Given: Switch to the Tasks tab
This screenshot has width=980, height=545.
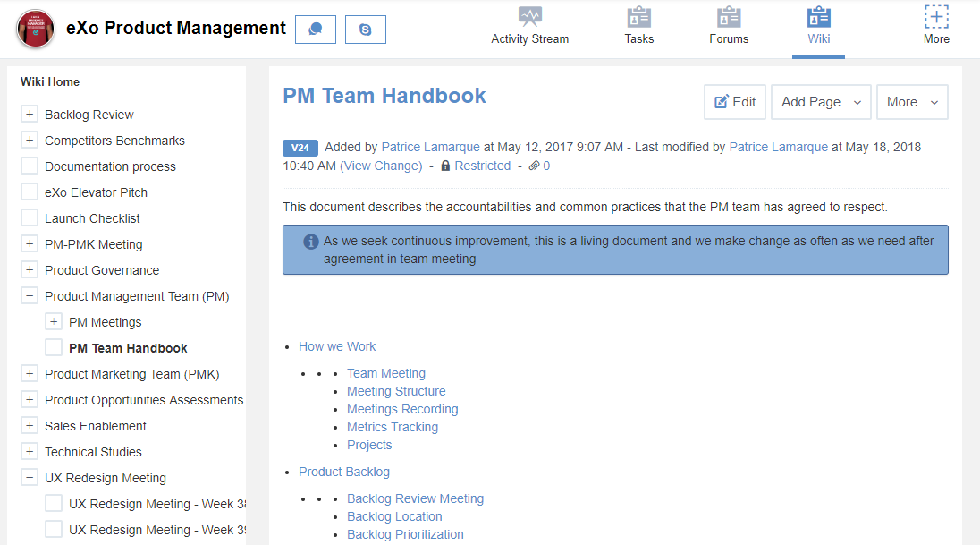Looking at the screenshot, I should tap(638, 26).
